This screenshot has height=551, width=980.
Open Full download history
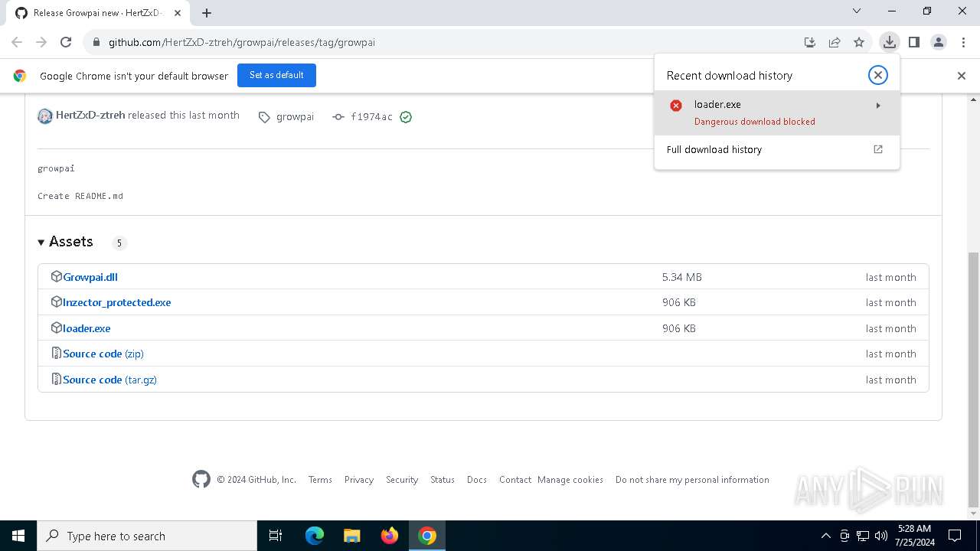pyautogui.click(x=776, y=149)
